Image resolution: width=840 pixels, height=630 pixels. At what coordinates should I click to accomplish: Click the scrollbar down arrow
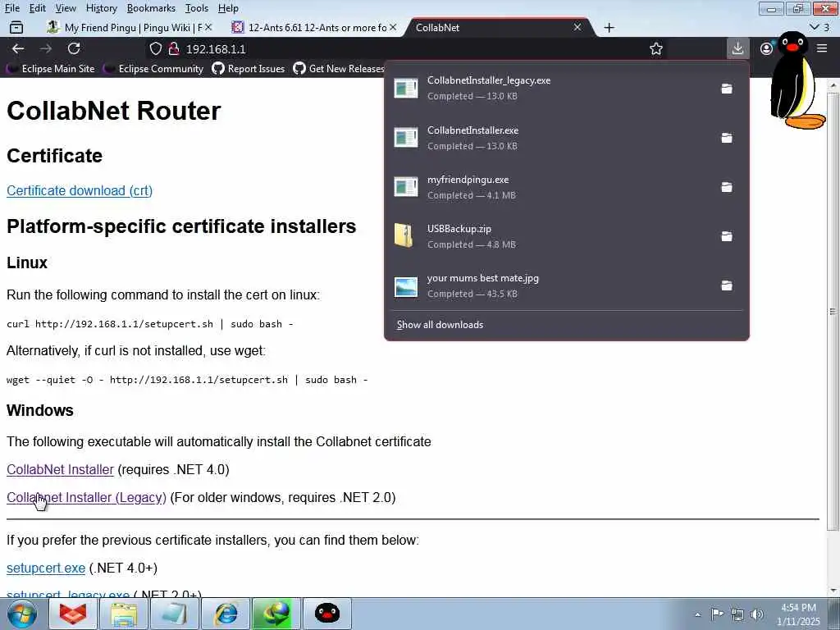(x=833, y=591)
